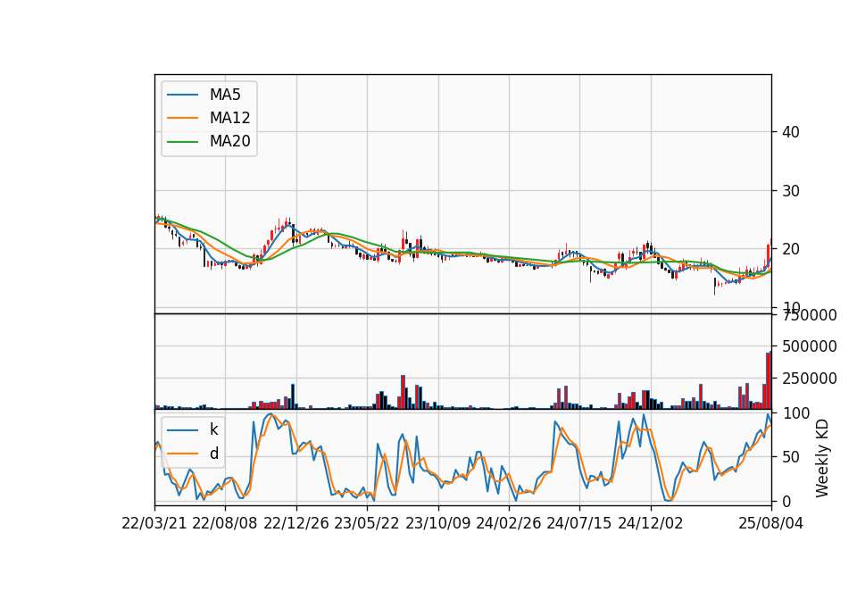
Task: Click the k legend label
Action: (213, 429)
